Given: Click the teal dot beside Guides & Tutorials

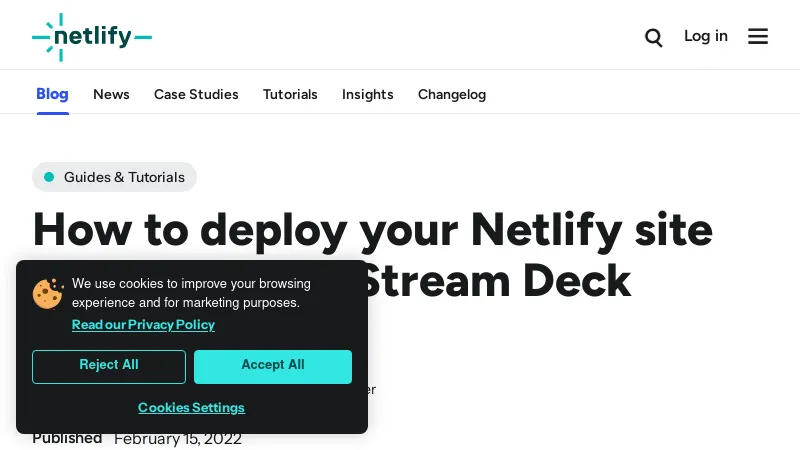Looking at the screenshot, I should (x=49, y=177).
